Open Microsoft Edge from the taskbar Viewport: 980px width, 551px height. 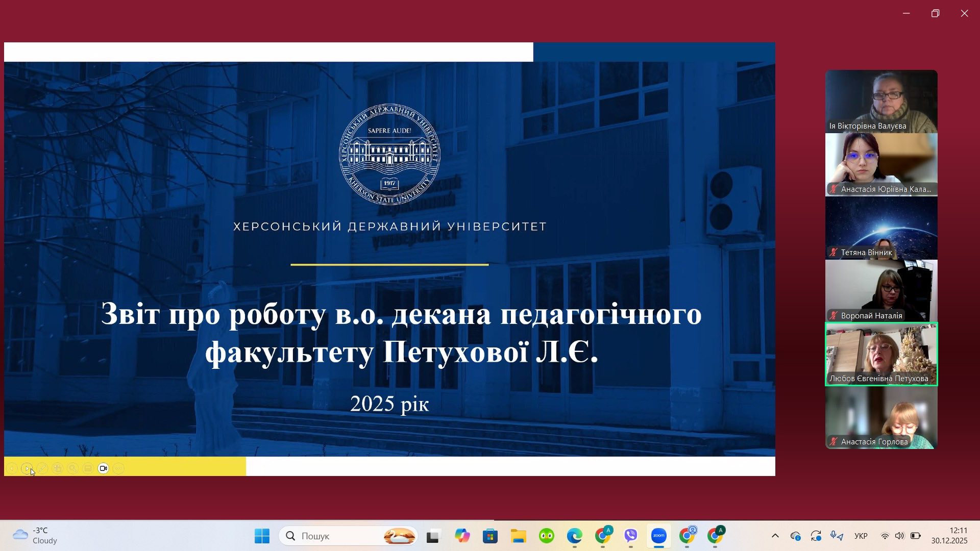click(575, 536)
